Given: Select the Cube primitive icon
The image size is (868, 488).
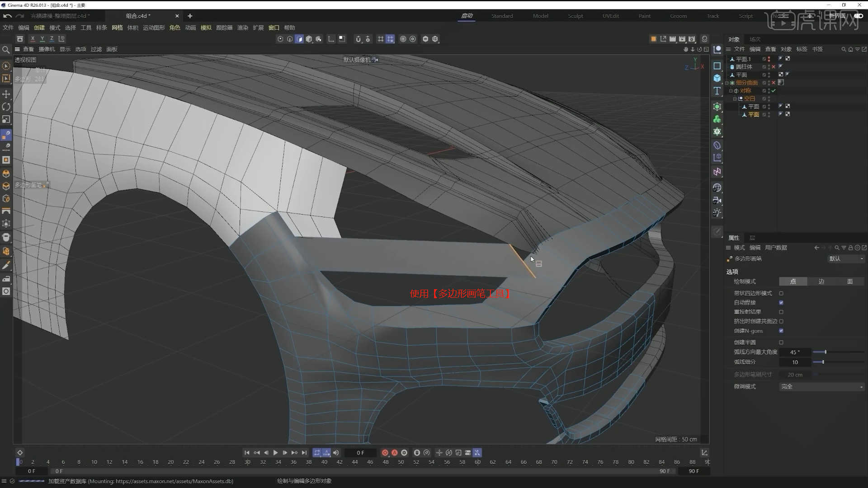Looking at the screenshot, I should coord(717,78).
